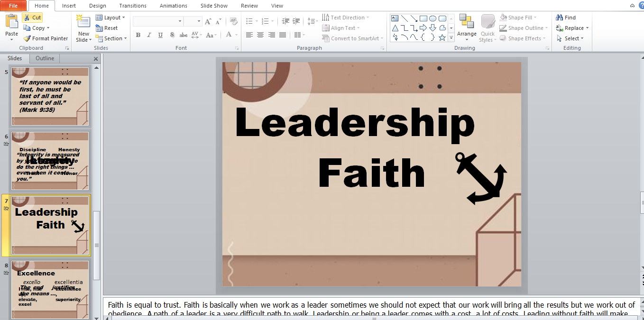Pick the Oval shape in the gallery

[x=433, y=18]
